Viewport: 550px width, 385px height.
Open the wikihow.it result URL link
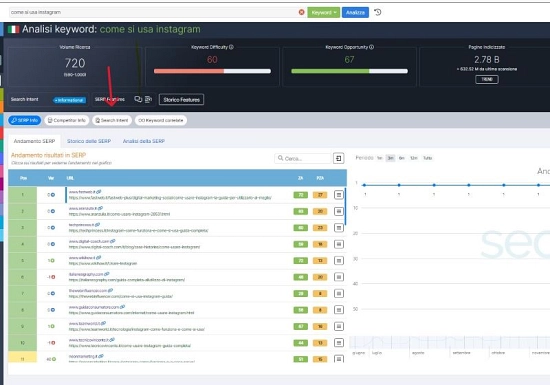(103, 263)
